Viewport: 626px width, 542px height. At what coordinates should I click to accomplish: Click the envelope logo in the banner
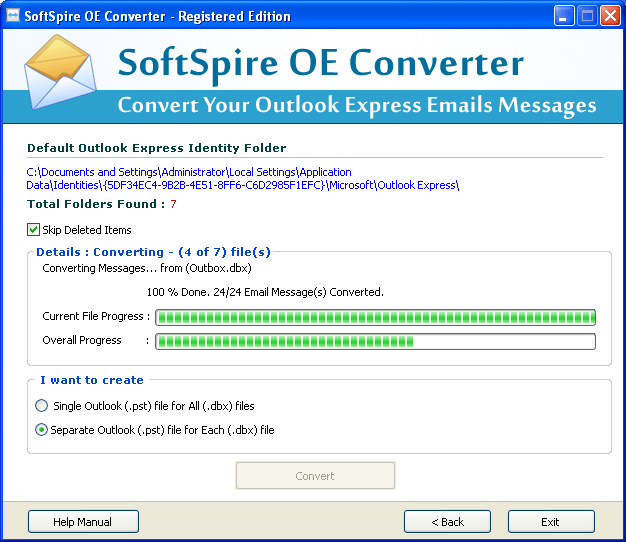coord(60,72)
